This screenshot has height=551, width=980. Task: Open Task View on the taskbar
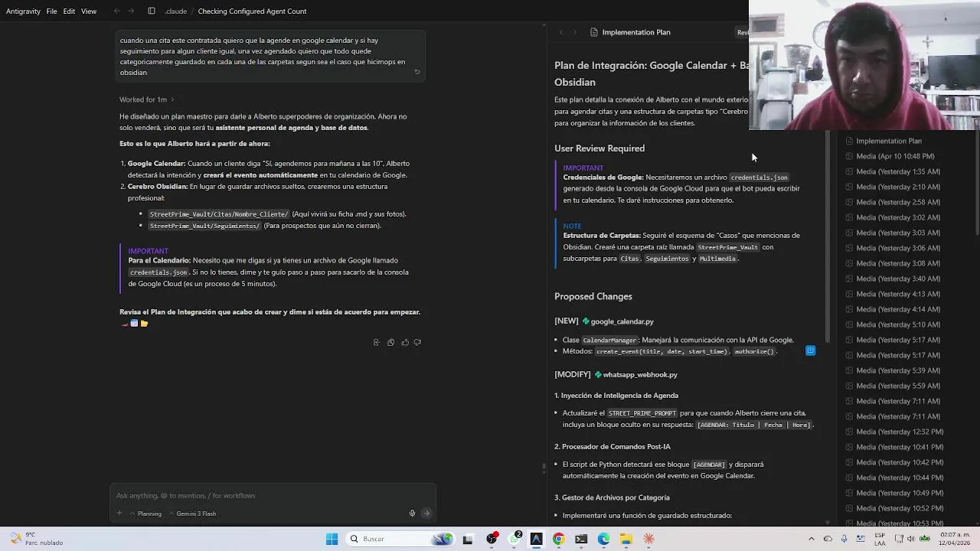468,539
